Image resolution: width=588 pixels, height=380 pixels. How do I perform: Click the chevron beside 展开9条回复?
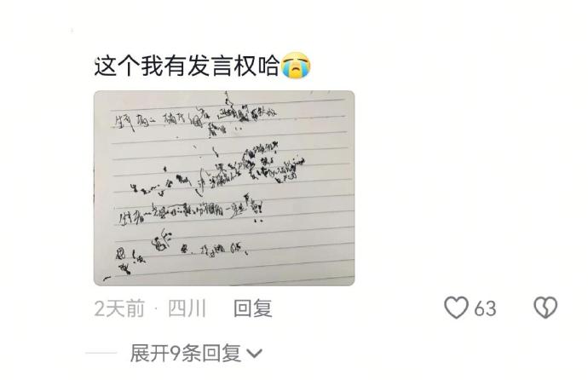click(255, 354)
